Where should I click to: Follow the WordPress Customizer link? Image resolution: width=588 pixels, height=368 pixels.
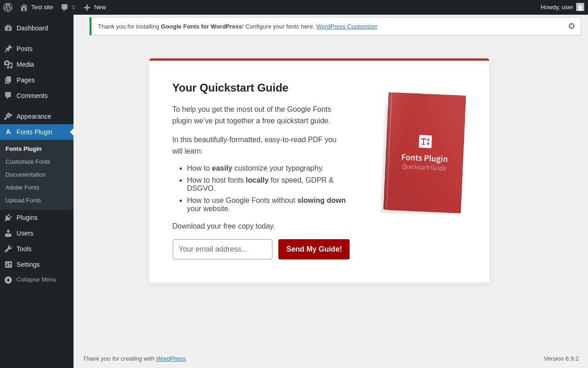[x=347, y=27]
